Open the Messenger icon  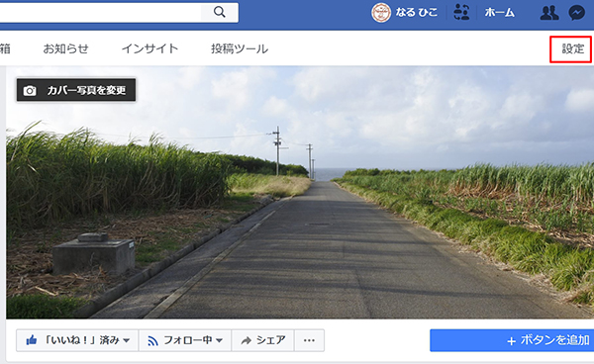[576, 13]
